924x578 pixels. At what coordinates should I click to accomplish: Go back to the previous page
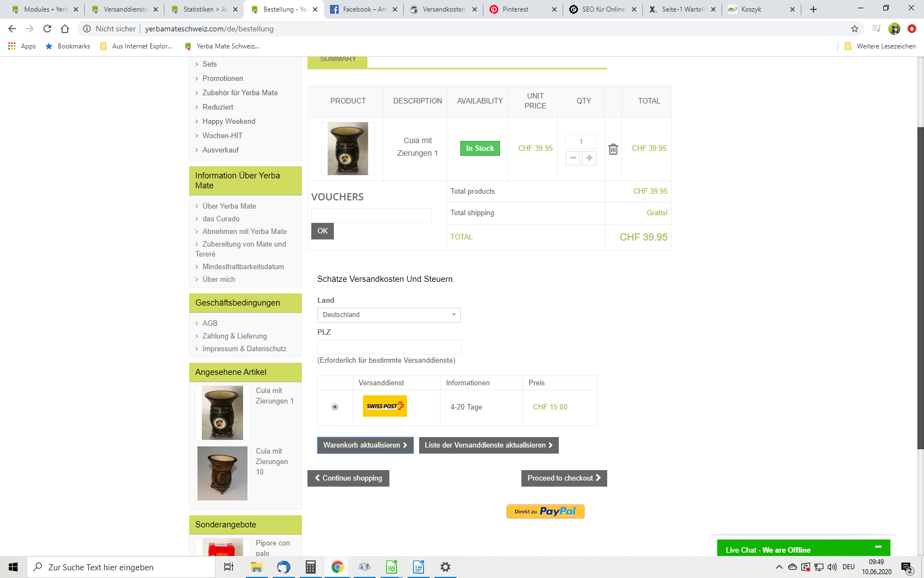(12, 29)
